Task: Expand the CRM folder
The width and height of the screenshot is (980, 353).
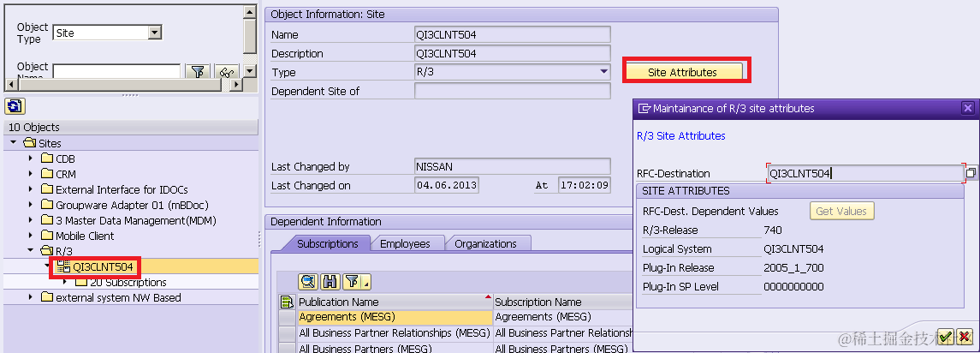Action: pyautogui.click(x=30, y=174)
